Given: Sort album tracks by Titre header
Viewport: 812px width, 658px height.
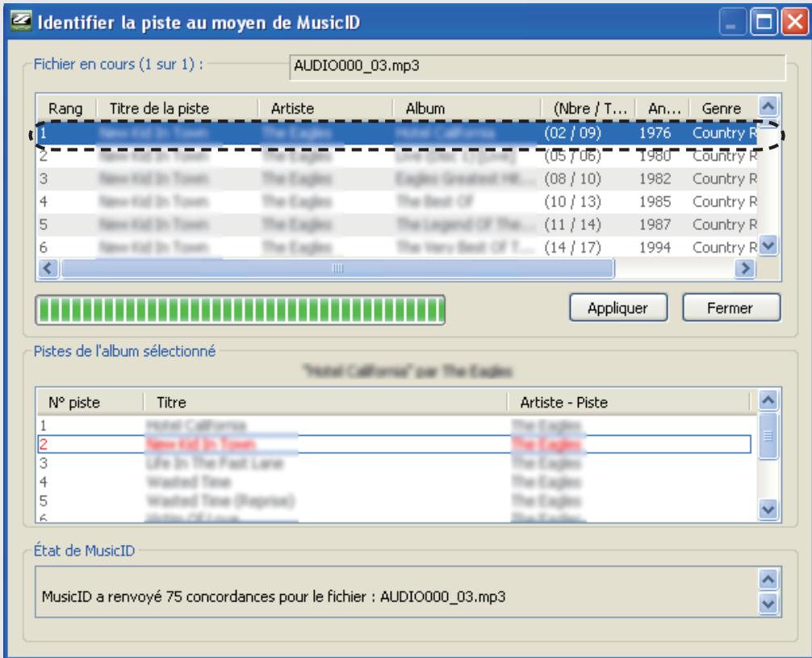Looking at the screenshot, I should (x=324, y=403).
